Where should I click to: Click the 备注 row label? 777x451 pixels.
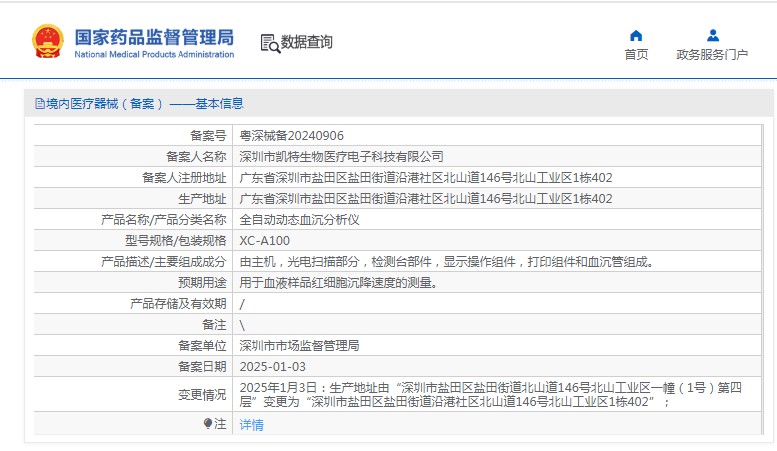(x=214, y=325)
